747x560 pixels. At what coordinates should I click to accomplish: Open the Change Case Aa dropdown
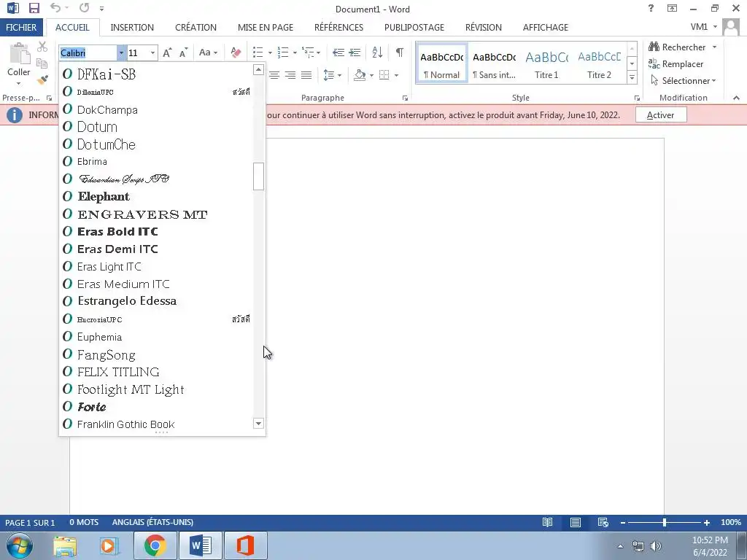[x=208, y=52]
